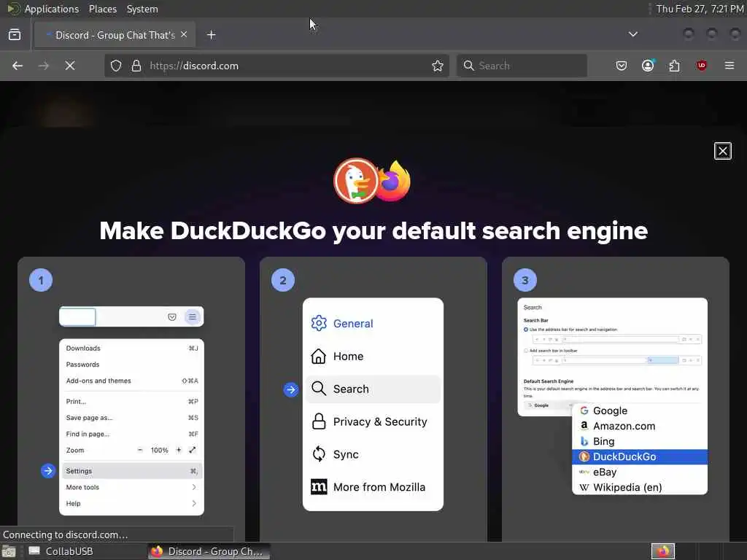
Task: Open the extensions puzzle icon
Action: pos(674,66)
